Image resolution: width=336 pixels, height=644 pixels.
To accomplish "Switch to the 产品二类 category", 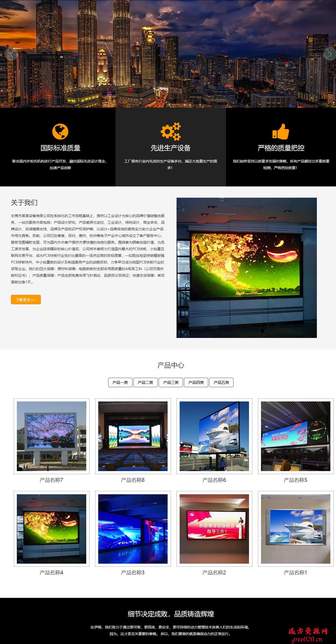I will click(145, 382).
